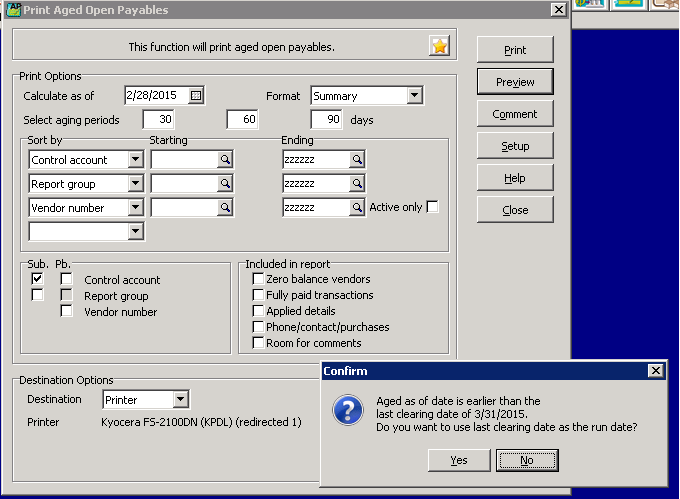The width and height of the screenshot is (680, 499).
Task: Click lookup magnifier for Control account starting
Action: point(226,160)
